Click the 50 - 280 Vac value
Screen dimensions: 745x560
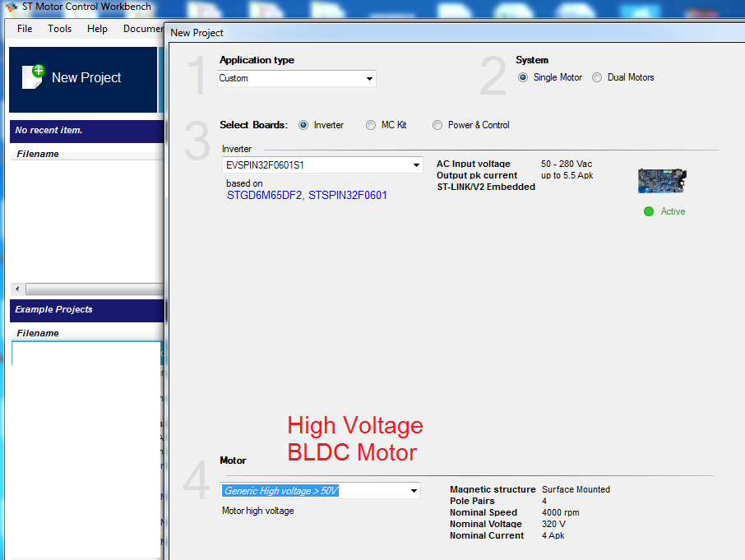click(567, 164)
